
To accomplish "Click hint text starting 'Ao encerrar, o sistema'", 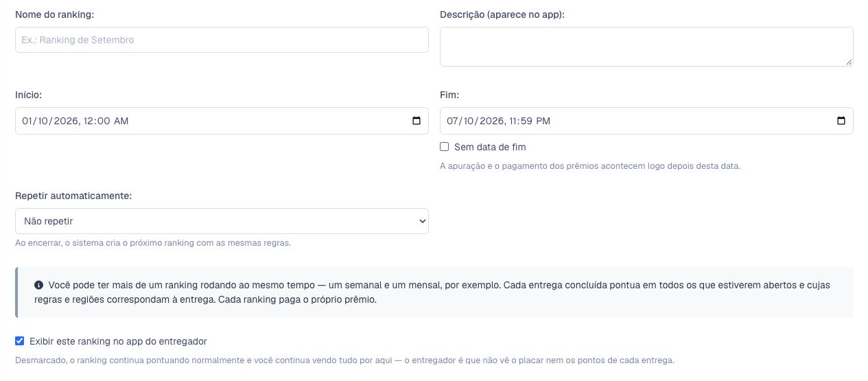I will pos(153,243).
